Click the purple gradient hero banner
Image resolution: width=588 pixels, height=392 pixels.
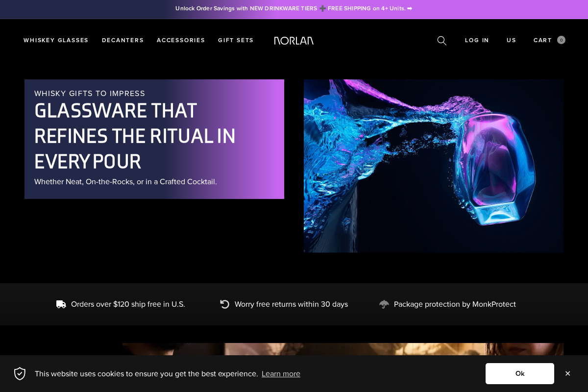154,139
